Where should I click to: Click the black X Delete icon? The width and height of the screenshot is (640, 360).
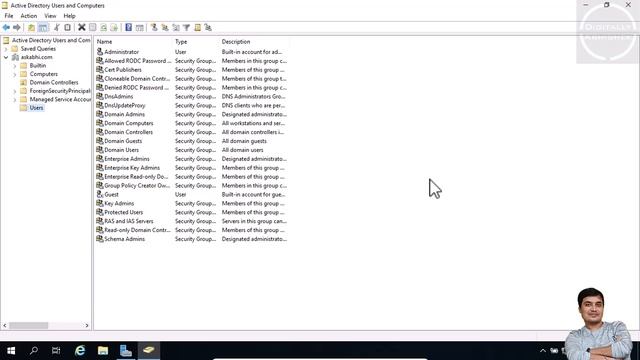(x=82, y=27)
